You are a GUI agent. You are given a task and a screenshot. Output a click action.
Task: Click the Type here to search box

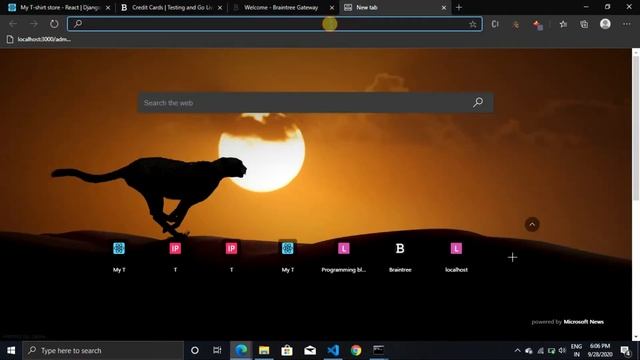(x=103, y=350)
